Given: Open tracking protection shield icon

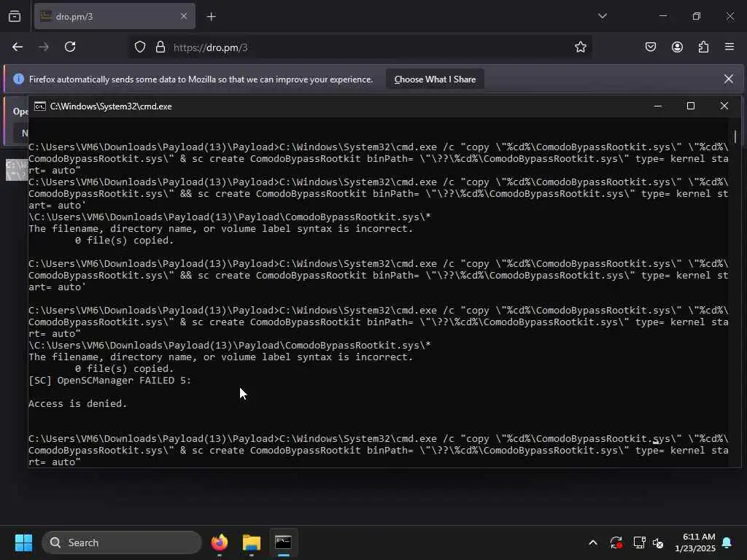Looking at the screenshot, I should tap(139, 47).
